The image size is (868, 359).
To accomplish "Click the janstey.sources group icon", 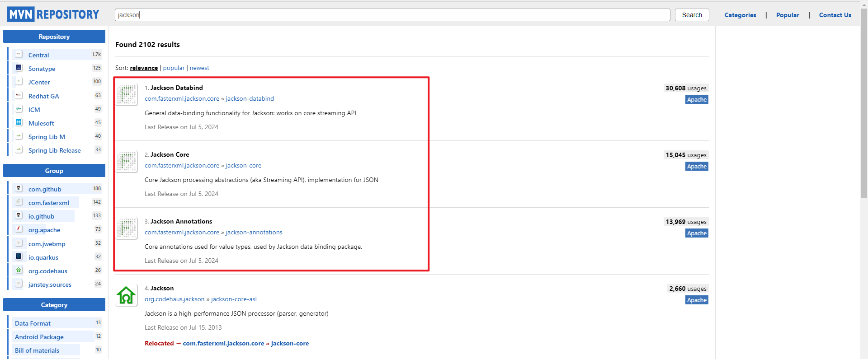I will click(x=19, y=284).
